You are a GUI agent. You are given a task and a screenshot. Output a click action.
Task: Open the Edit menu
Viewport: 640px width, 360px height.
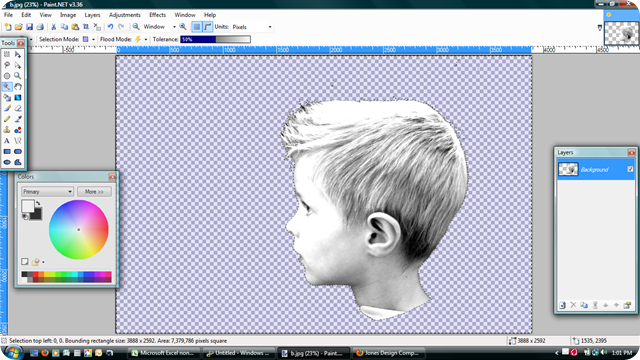click(x=26, y=15)
